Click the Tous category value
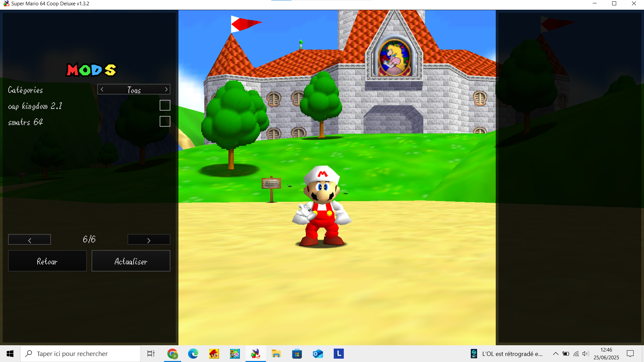 (x=134, y=90)
